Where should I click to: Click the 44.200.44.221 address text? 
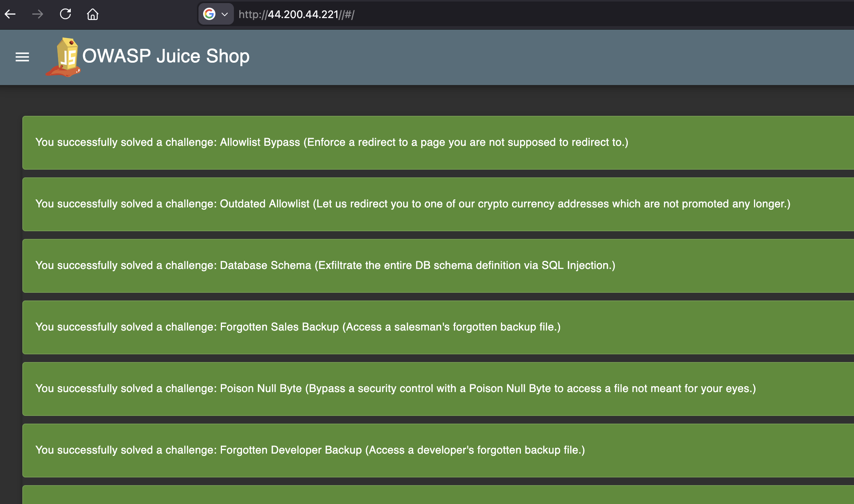(303, 15)
